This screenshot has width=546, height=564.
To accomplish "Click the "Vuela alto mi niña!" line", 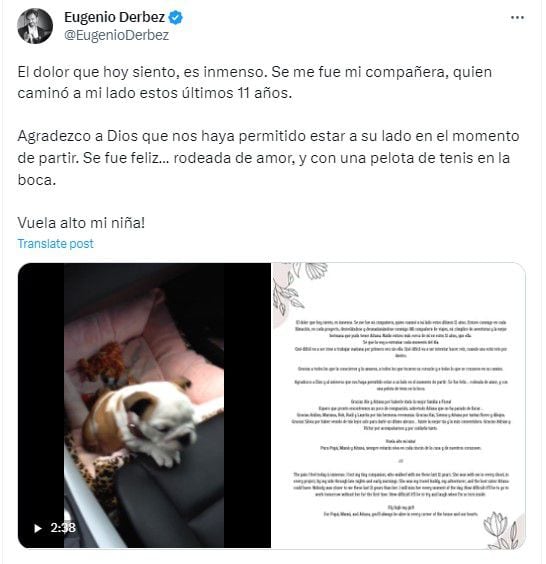I will coord(81,223).
